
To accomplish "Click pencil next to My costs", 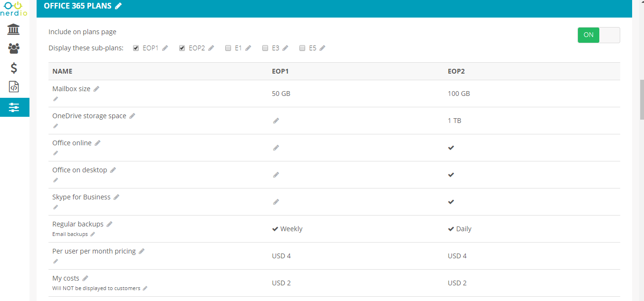I will pyautogui.click(x=86, y=278).
